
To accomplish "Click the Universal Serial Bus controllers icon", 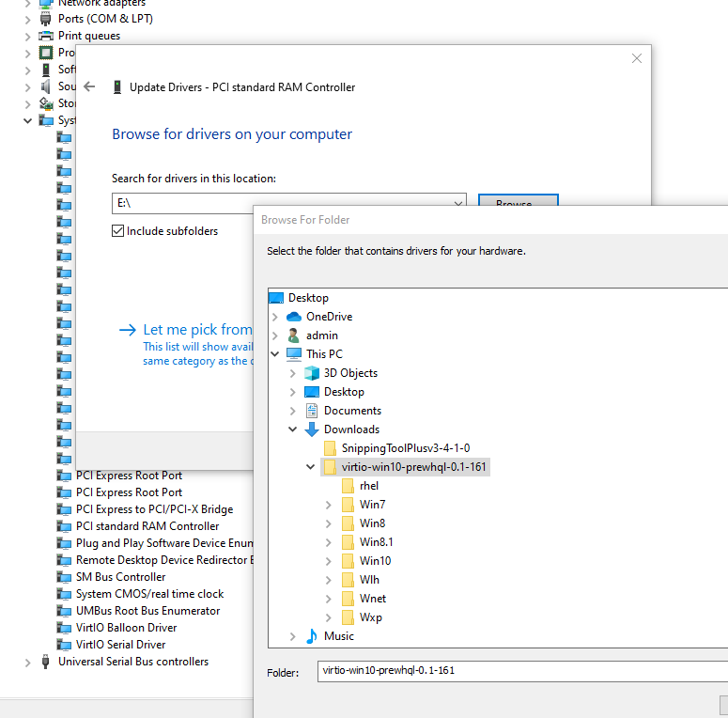I will (x=45, y=662).
